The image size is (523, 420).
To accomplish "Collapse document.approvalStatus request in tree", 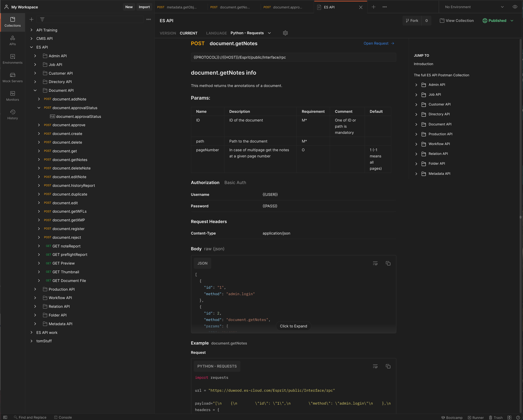I will click(39, 108).
